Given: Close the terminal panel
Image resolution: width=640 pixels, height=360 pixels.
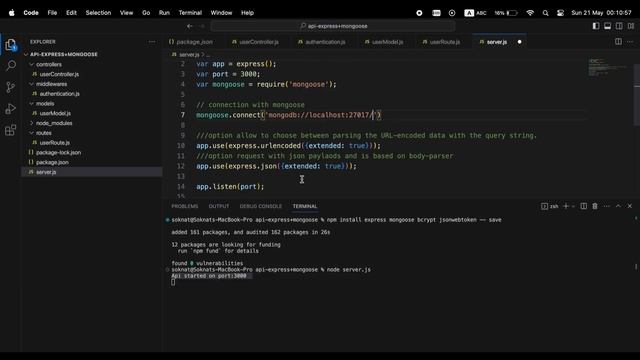Looking at the screenshot, I should (x=629, y=206).
